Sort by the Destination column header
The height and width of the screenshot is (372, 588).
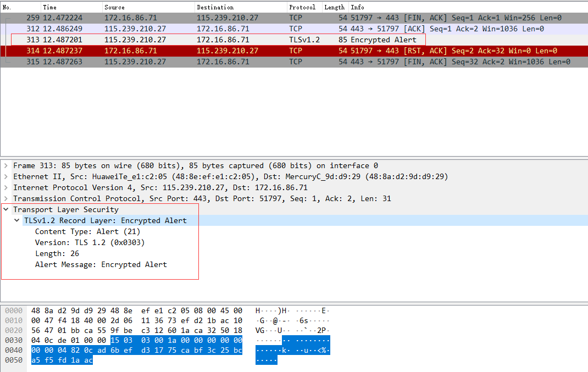[240, 7]
